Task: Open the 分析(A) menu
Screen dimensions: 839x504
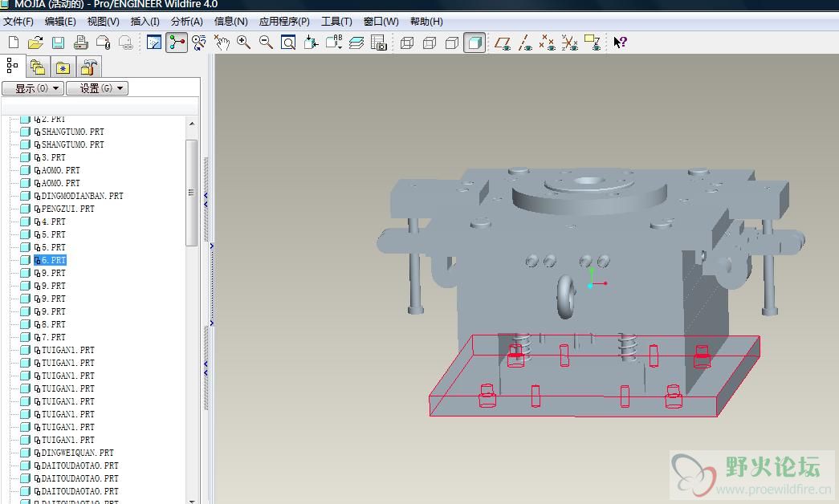Action: coord(187,22)
